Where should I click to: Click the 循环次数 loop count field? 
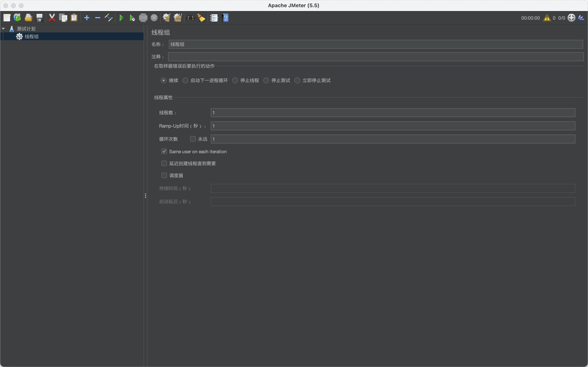[393, 139]
